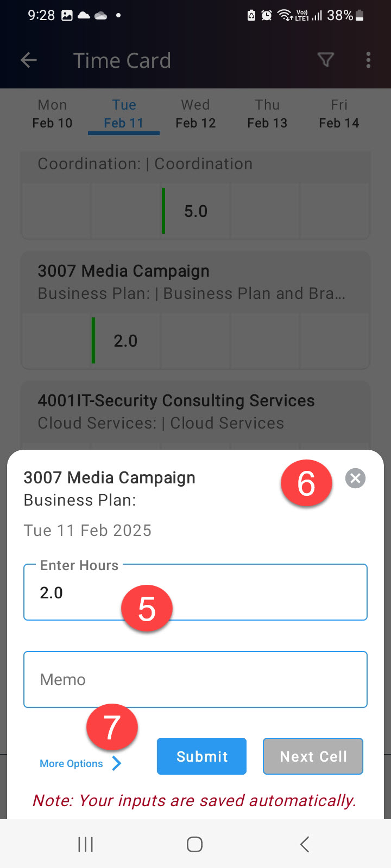The width and height of the screenshot is (391, 868).
Task: Click the Submit button
Action: click(x=201, y=756)
